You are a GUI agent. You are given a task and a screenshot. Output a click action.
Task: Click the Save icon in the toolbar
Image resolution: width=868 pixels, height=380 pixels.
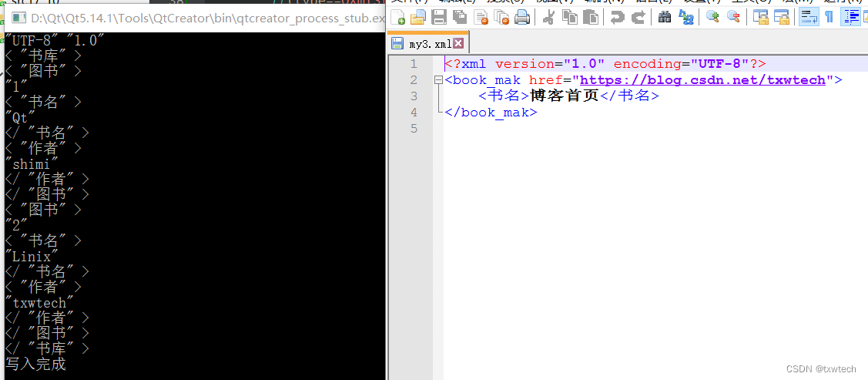[439, 17]
